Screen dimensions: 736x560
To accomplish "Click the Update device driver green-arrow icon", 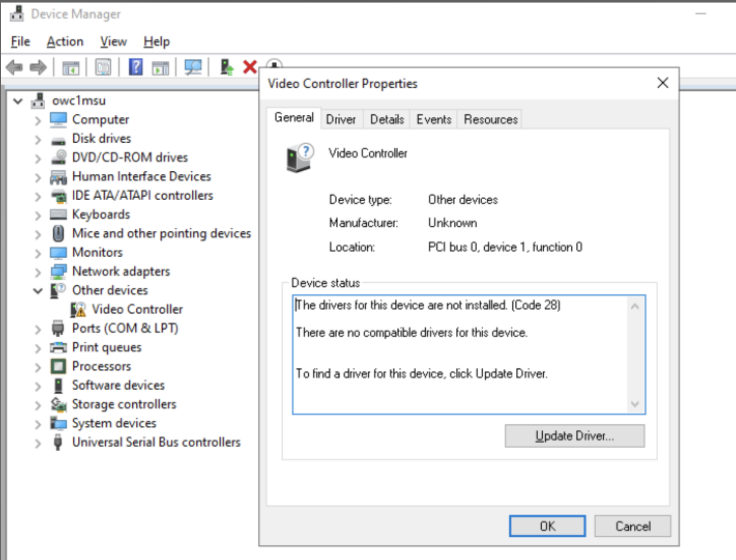I will point(226,67).
